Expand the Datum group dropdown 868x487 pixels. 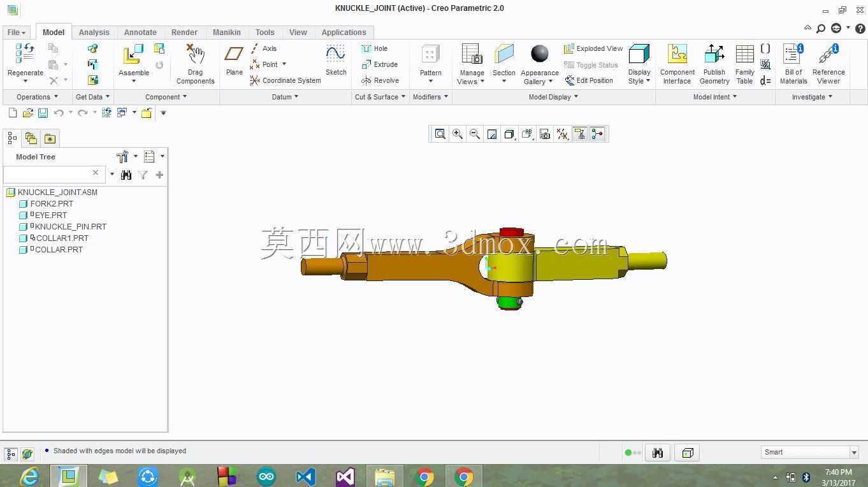(x=285, y=97)
